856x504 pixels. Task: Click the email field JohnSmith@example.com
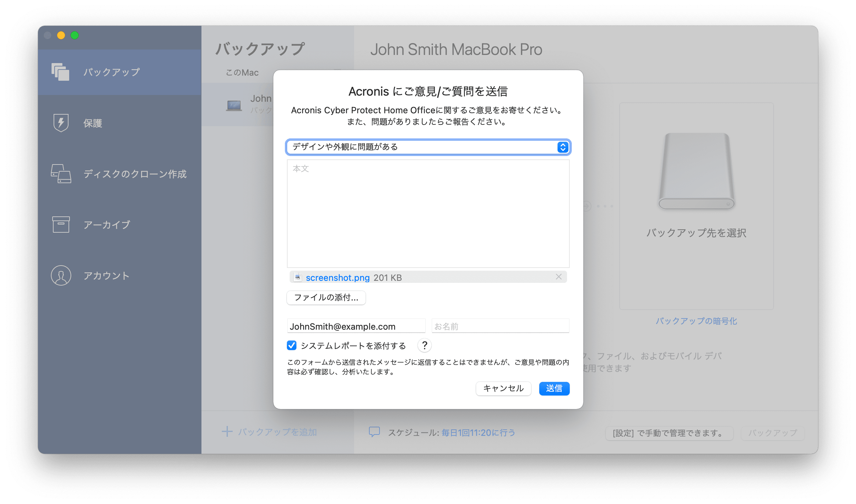356,326
